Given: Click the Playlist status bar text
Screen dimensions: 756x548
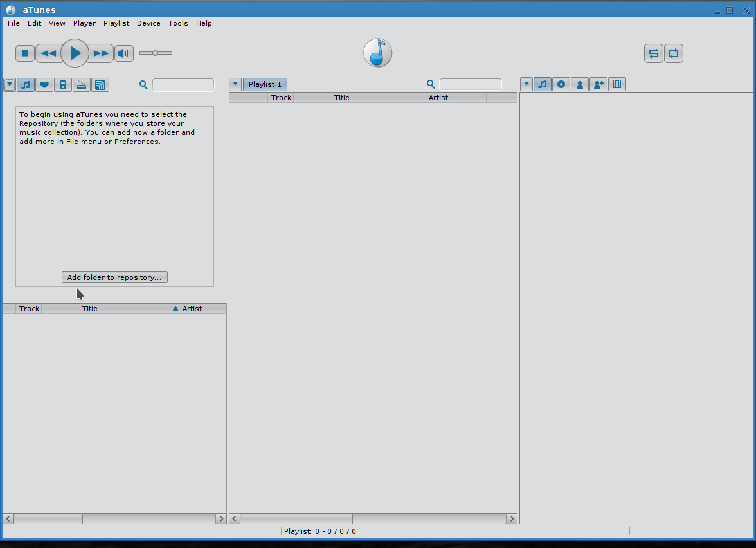Looking at the screenshot, I should (x=319, y=531).
